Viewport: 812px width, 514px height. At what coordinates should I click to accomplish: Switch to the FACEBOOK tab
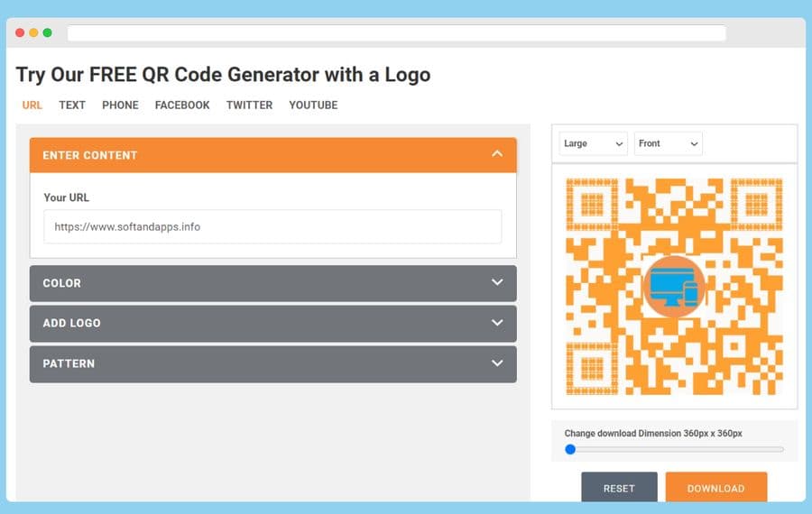[x=182, y=106]
